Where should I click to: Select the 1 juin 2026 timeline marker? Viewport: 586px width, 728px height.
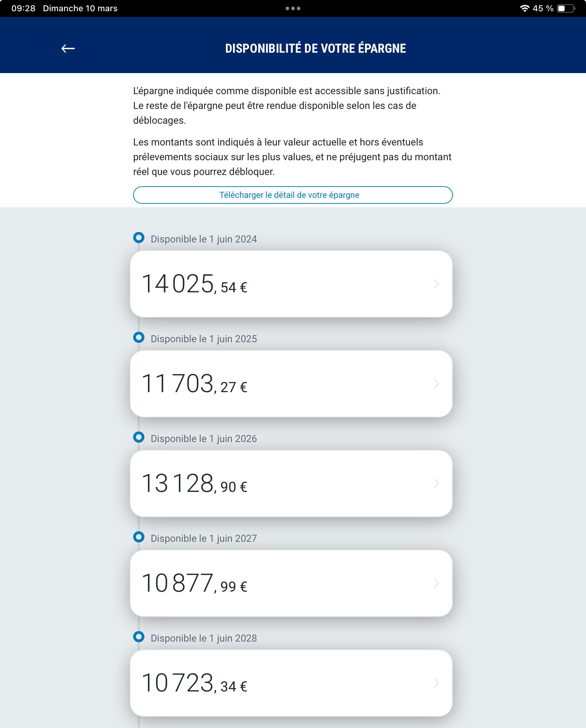139,437
